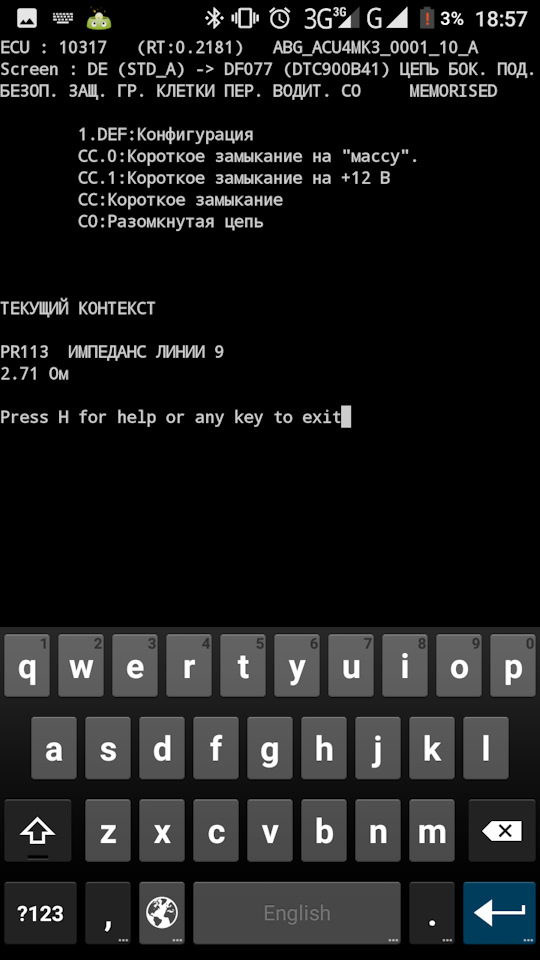Tap the English space bar
This screenshot has width=540, height=960.
coord(297,913)
